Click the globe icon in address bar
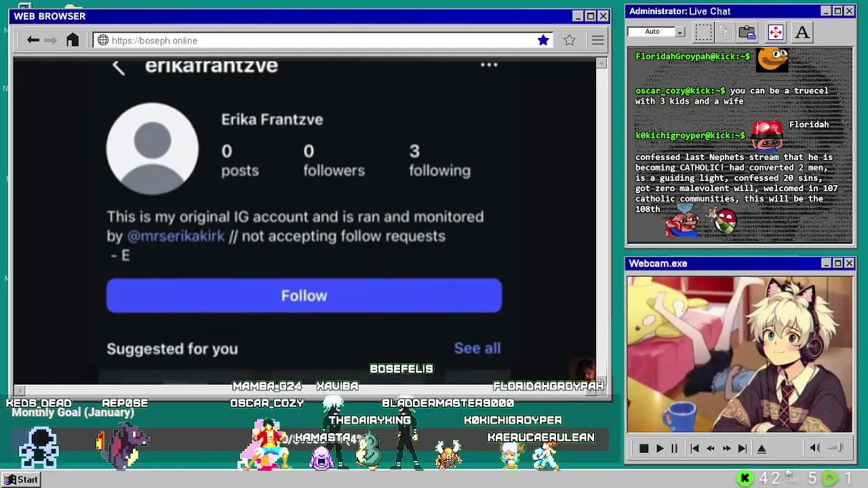The width and height of the screenshot is (868, 488). [x=103, y=40]
